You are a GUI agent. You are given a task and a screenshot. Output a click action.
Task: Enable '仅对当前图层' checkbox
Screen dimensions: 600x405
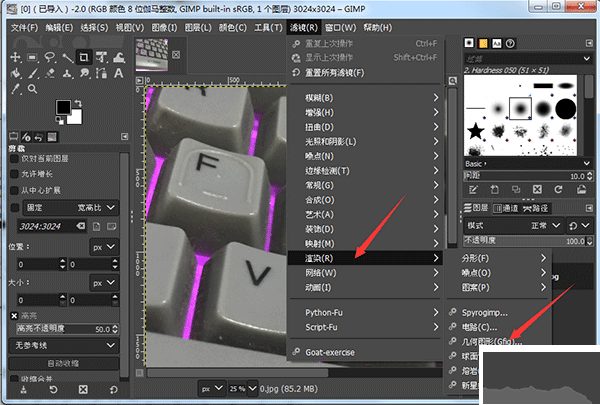(14, 158)
